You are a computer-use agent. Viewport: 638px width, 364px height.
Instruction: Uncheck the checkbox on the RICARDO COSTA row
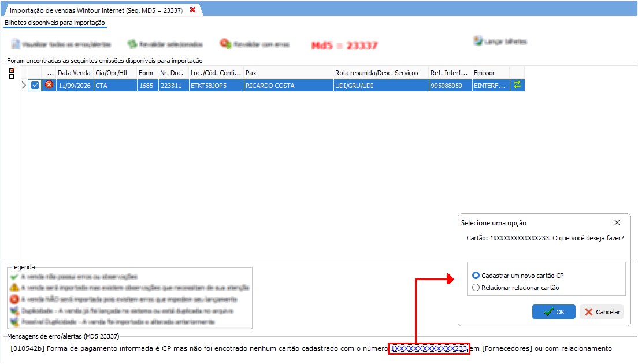coord(35,86)
